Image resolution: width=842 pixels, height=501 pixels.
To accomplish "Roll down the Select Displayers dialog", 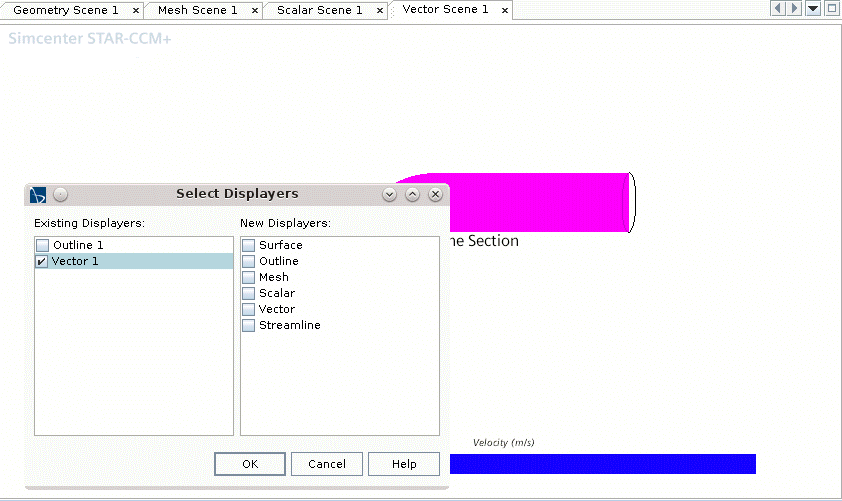I will pyautogui.click(x=390, y=194).
